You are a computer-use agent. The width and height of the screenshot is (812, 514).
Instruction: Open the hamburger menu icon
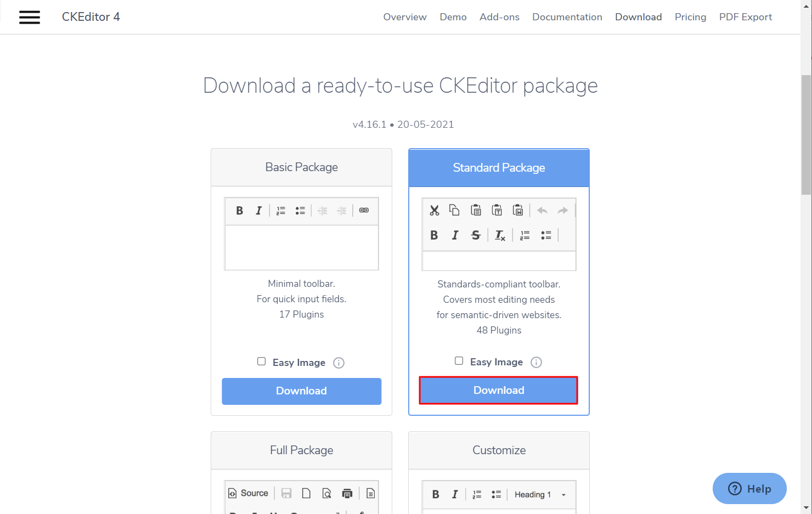coord(30,17)
